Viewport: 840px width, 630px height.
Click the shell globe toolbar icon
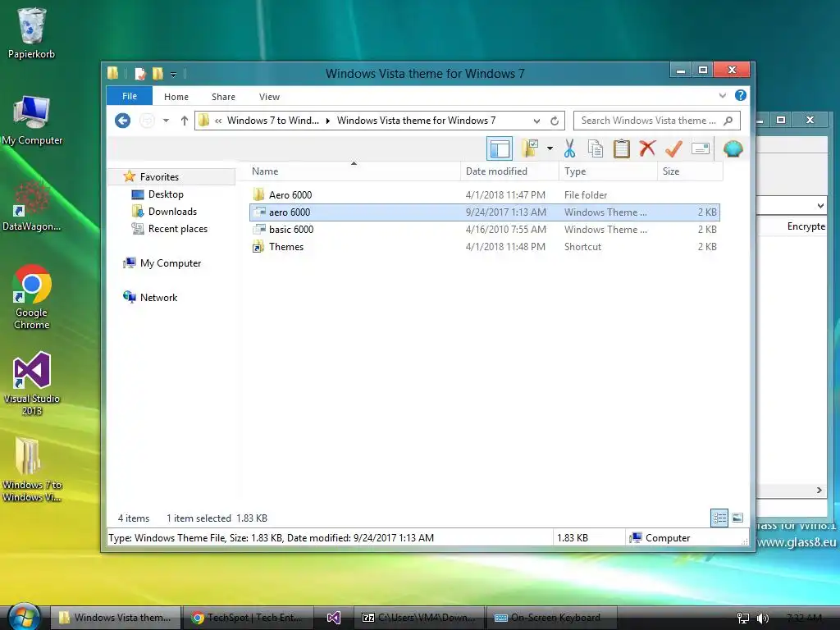pyautogui.click(x=733, y=148)
